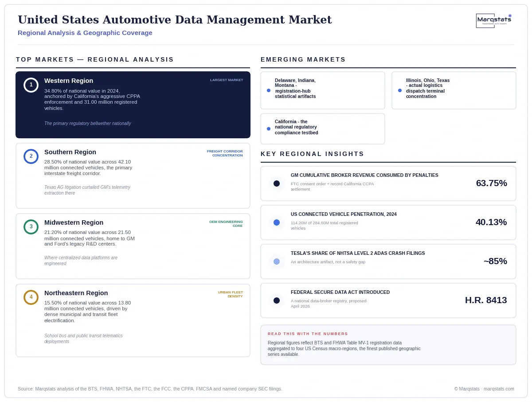Click 'The primary regulatory bellwether nationally' note
The image size is (532, 402).
point(88,124)
